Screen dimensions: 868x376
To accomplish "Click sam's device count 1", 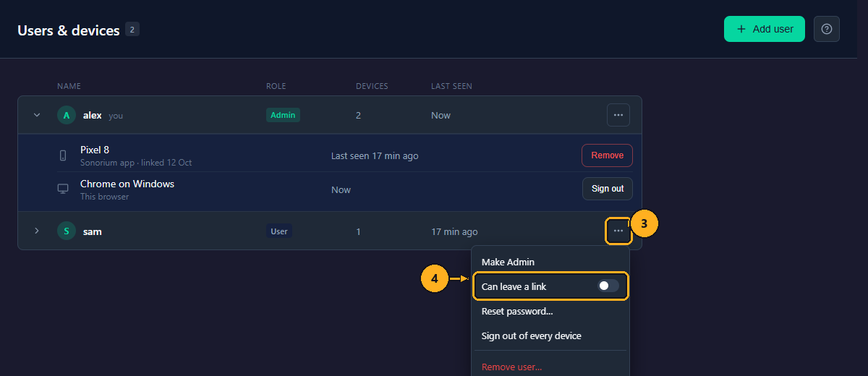I will point(358,232).
